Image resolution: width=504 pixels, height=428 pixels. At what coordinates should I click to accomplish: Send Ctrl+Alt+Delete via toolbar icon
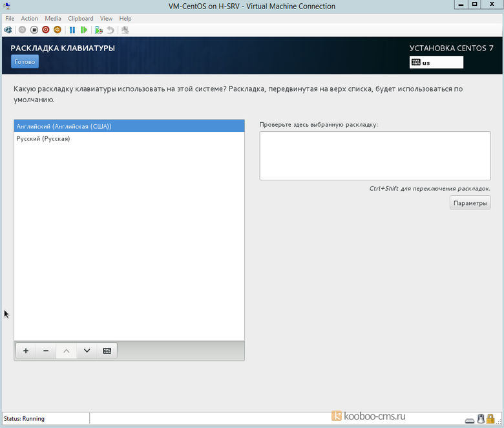(x=8, y=30)
